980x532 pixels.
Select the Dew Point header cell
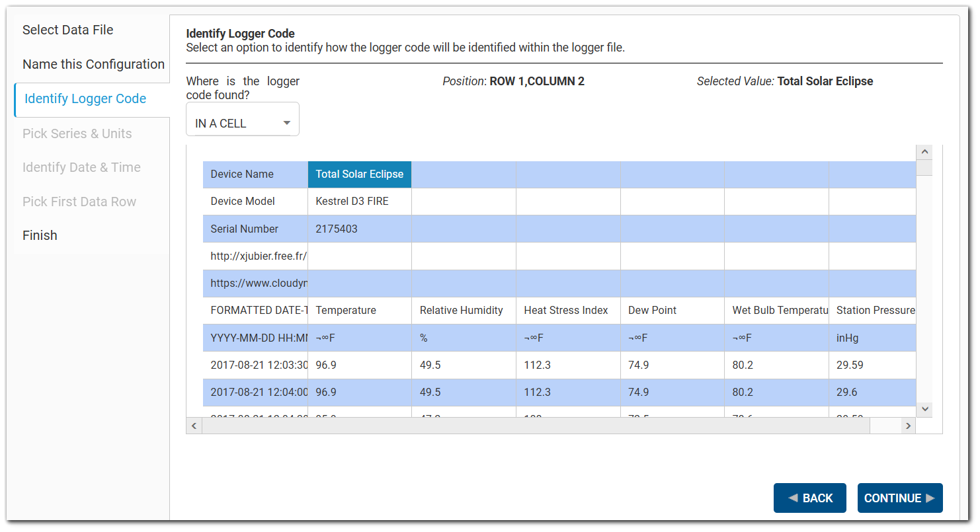click(673, 311)
